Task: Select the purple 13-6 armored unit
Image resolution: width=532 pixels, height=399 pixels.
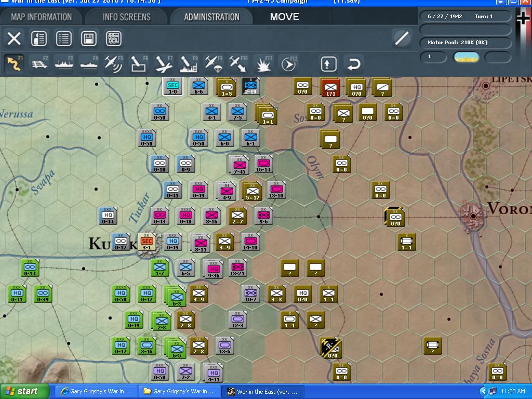Action: click(x=224, y=345)
